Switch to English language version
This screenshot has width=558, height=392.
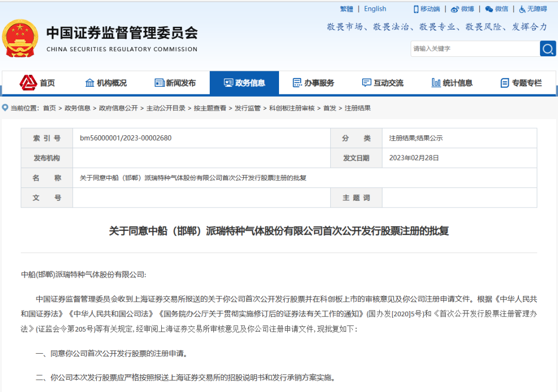click(x=375, y=9)
